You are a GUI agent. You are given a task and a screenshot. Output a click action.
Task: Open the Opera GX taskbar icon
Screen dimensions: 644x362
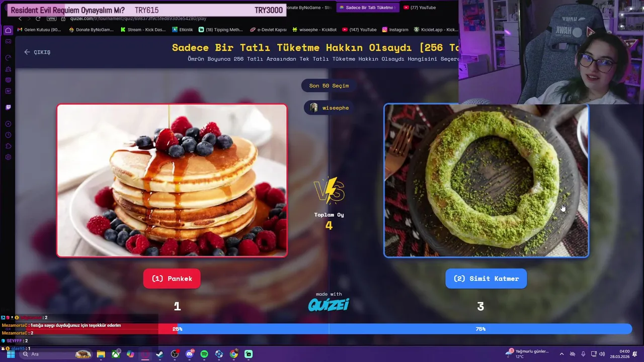point(145,354)
